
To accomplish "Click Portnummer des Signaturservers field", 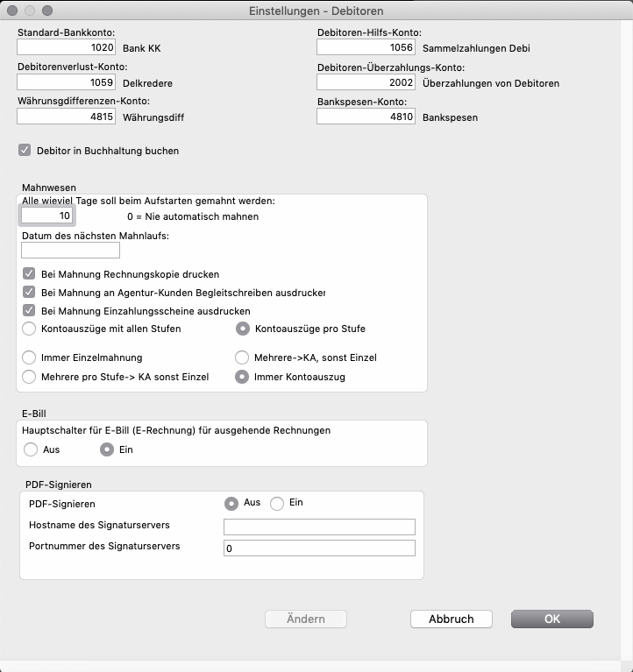I will 319,548.
